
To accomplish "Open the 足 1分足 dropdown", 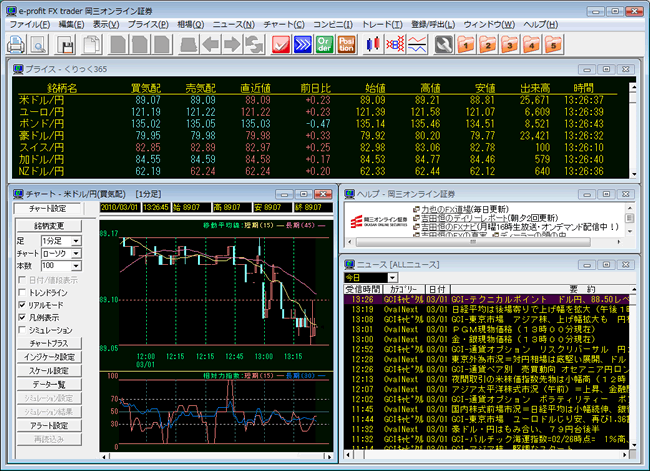I will pyautogui.click(x=76, y=241).
